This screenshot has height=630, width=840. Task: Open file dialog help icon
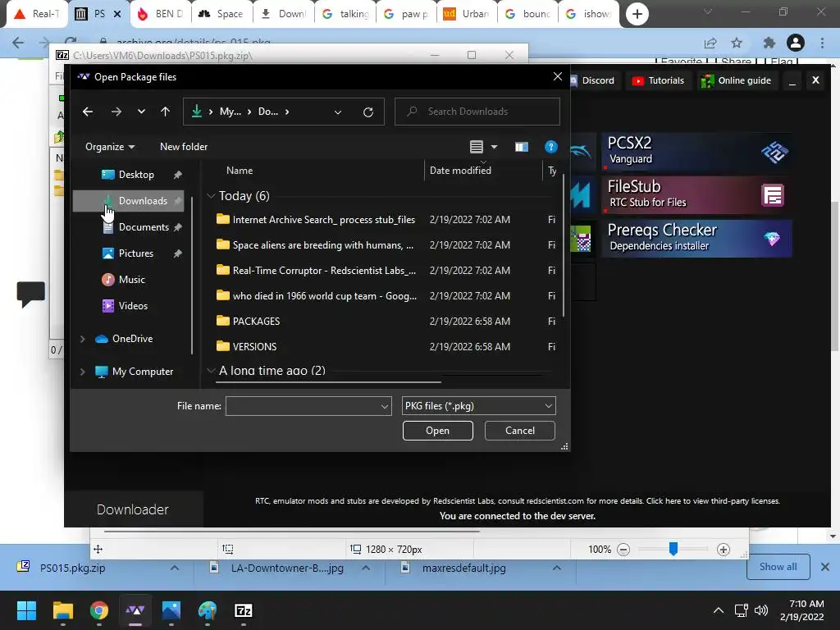point(550,147)
